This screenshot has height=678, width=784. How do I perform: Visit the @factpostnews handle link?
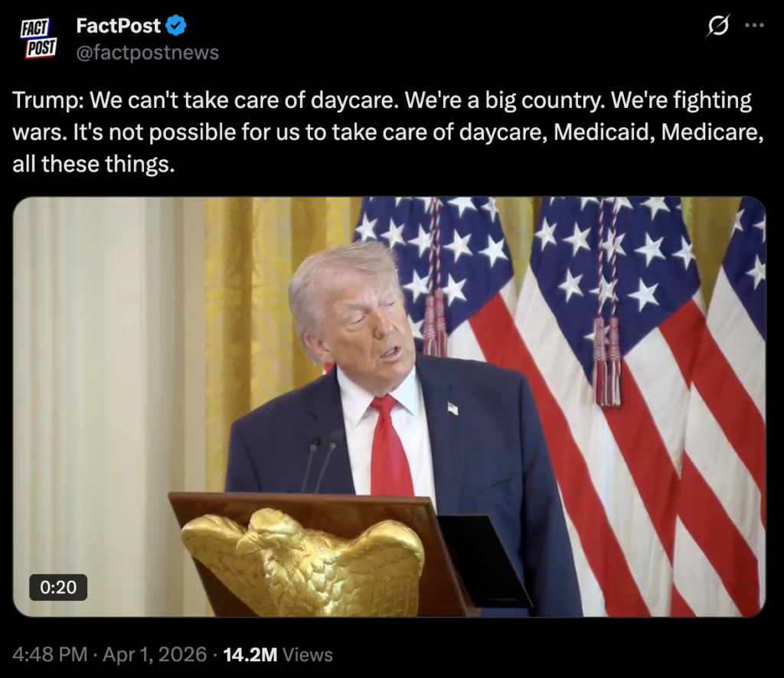click(148, 53)
